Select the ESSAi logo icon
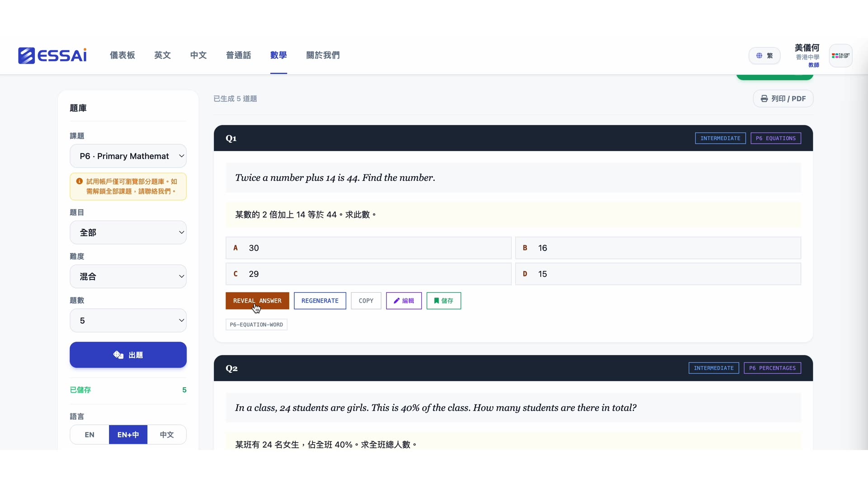This screenshot has width=868, height=488. 27,55
